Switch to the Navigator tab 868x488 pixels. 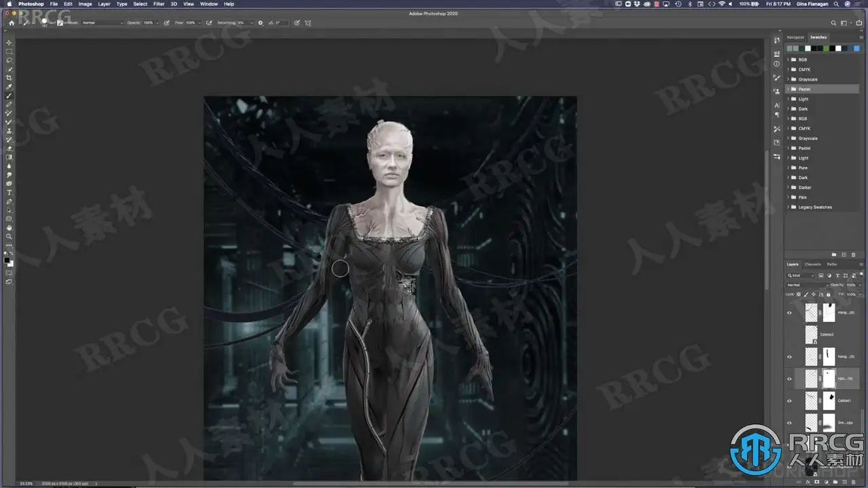click(795, 37)
